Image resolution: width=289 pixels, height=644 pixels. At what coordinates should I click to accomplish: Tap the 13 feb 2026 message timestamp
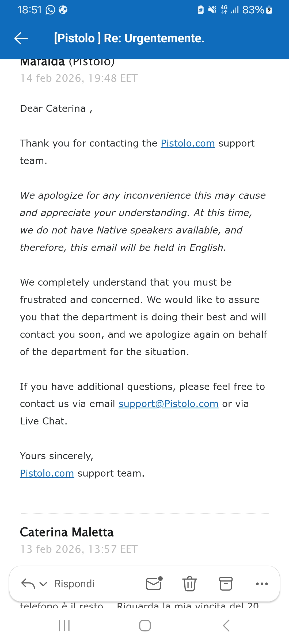coord(79,549)
